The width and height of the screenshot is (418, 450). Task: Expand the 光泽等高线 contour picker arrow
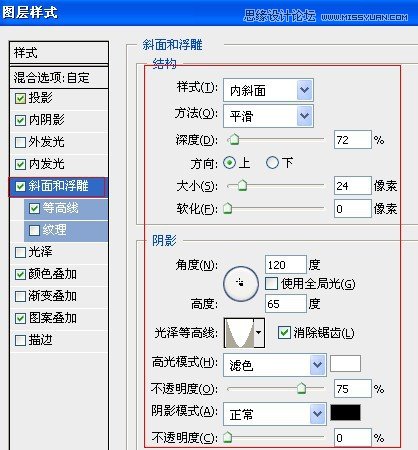pyautogui.click(x=259, y=332)
